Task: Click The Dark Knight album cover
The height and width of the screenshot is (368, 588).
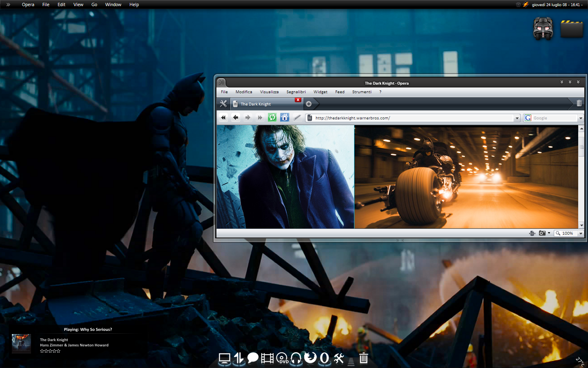Action: click(21, 343)
